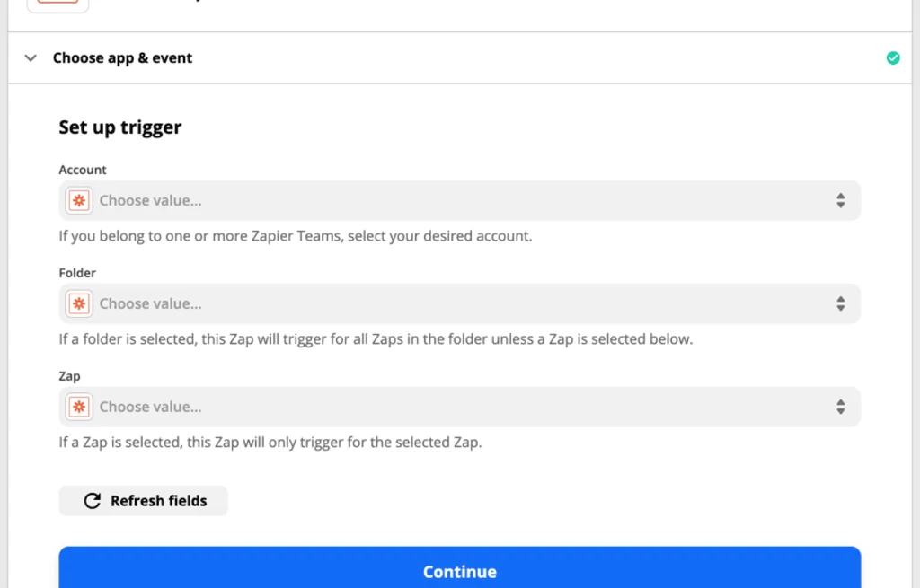Click the up-down arrows beside the Account field
This screenshot has width=920, height=588.
[842, 200]
